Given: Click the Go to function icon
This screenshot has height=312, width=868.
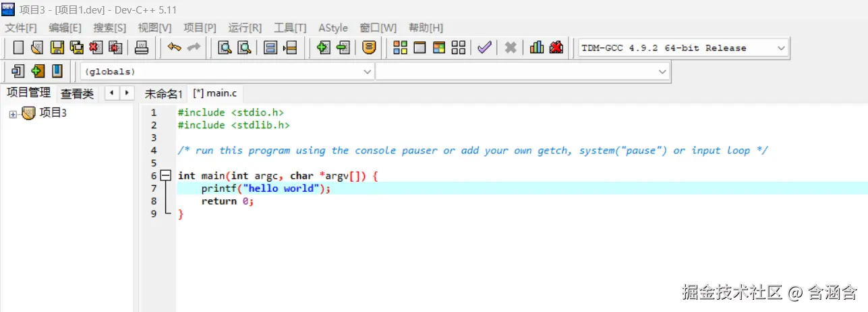Looking at the screenshot, I should (270, 48).
